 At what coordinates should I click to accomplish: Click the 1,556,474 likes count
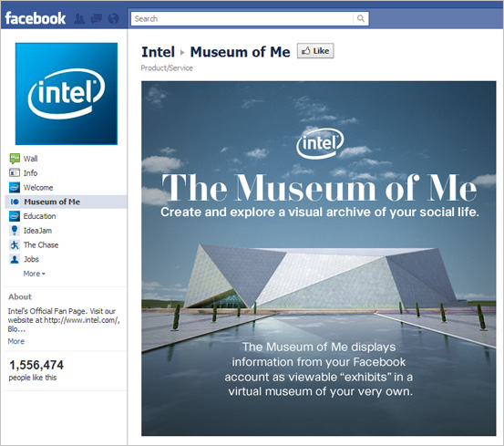pos(36,365)
